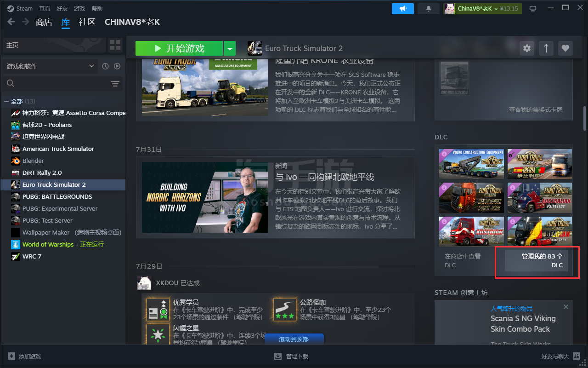Click the upload arrow icon for game
This screenshot has height=368, width=588.
pos(546,48)
